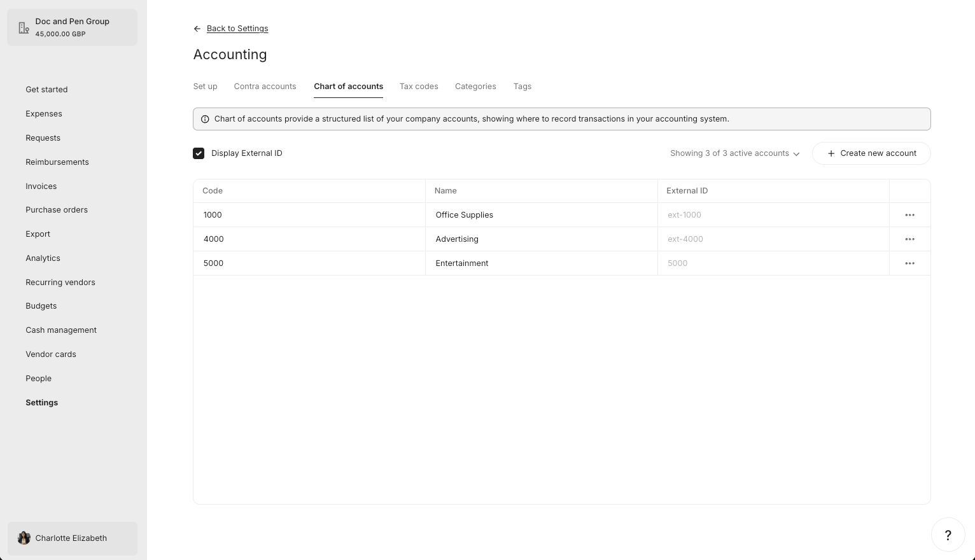The height and width of the screenshot is (560, 975).
Task: Navigate to Vendor cards
Action: [x=51, y=354]
